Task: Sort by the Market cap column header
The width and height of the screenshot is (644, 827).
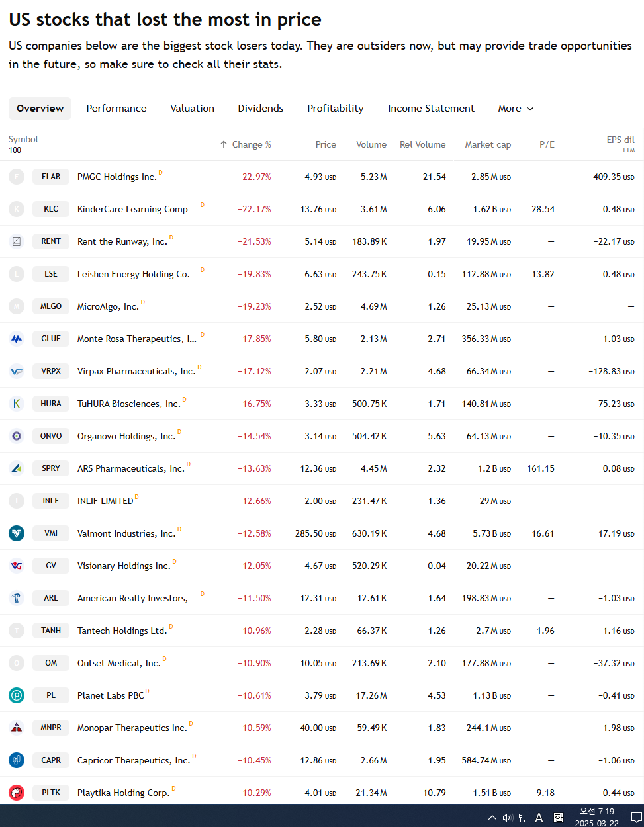Action: 488,144
